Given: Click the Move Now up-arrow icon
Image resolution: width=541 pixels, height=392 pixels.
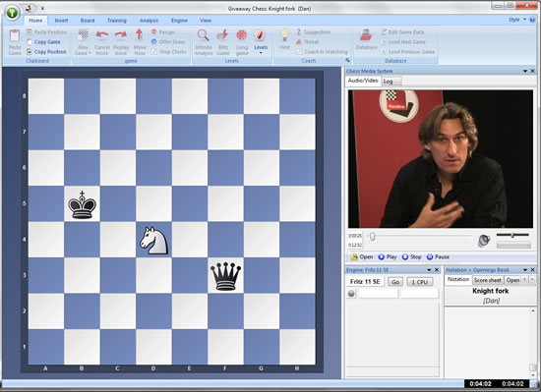Looking at the screenshot, I should point(139,35).
